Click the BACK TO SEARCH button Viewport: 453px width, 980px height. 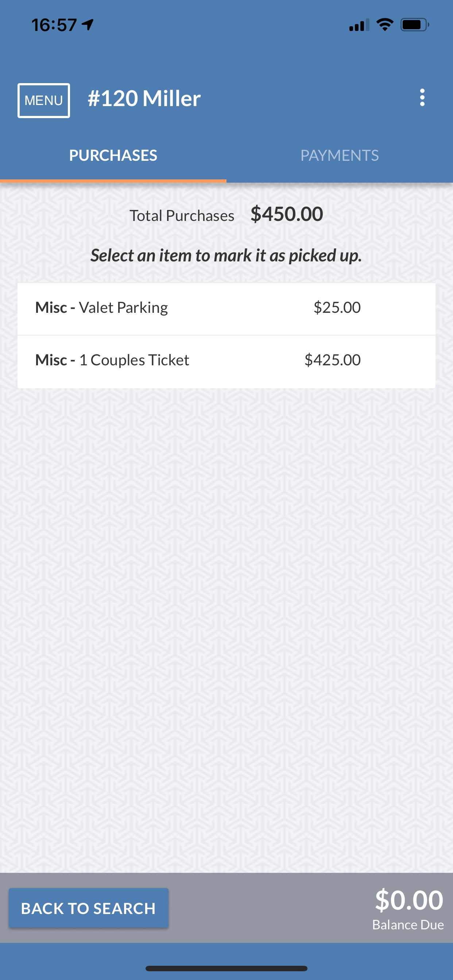88,908
